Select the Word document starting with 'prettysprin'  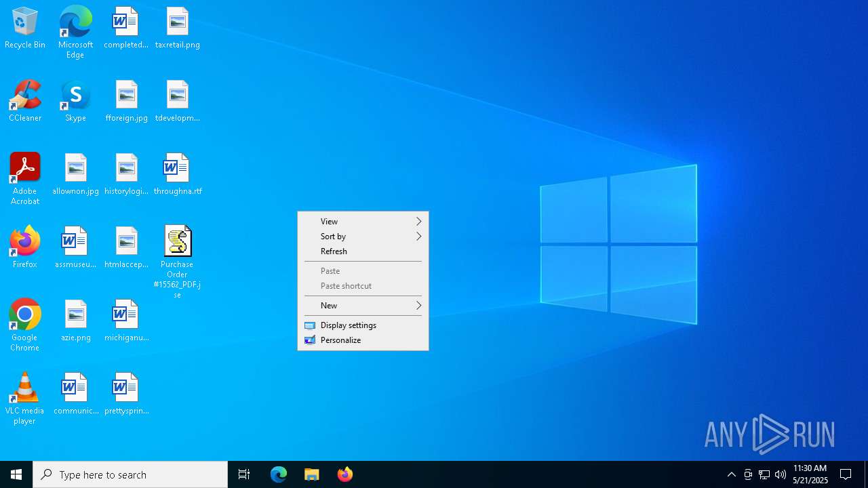pos(126,394)
